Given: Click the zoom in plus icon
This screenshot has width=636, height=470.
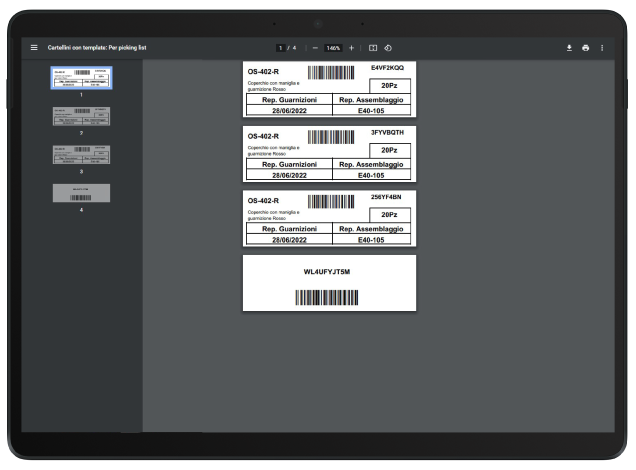Looking at the screenshot, I should pos(351,48).
